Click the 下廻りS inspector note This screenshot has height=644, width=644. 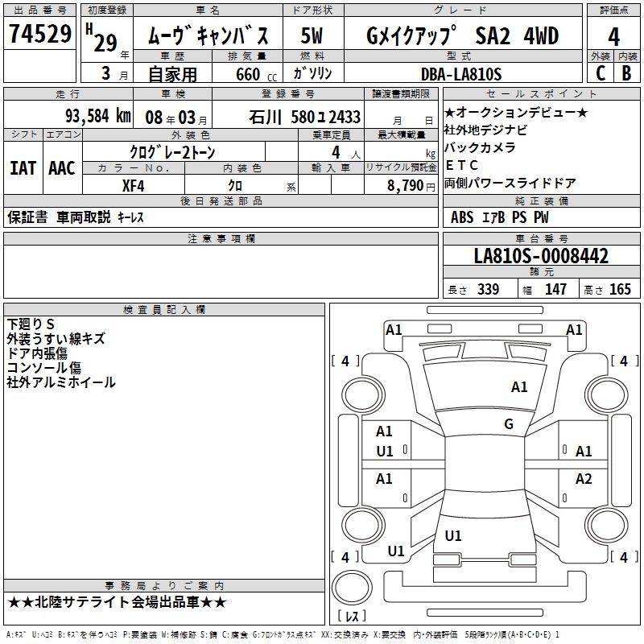[31, 324]
